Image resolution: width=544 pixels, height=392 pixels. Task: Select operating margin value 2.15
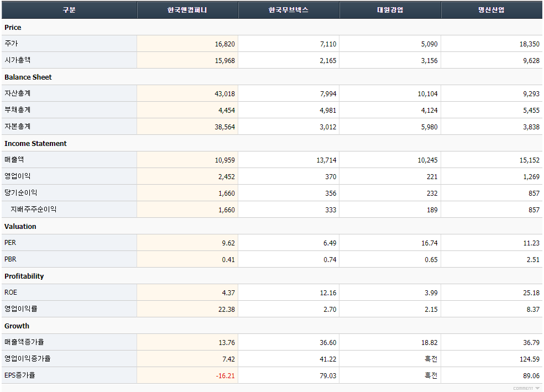[x=431, y=310]
